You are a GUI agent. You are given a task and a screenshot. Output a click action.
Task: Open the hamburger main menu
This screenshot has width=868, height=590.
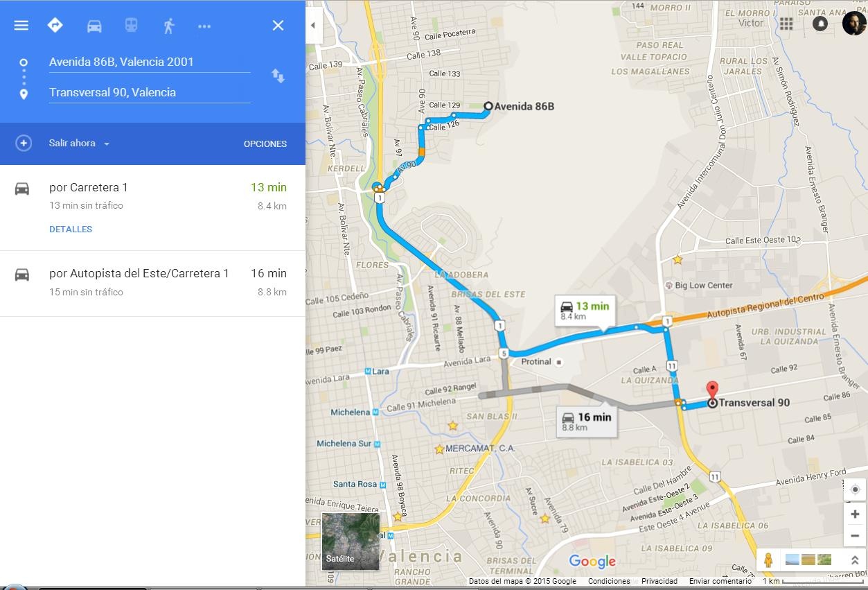coord(21,26)
